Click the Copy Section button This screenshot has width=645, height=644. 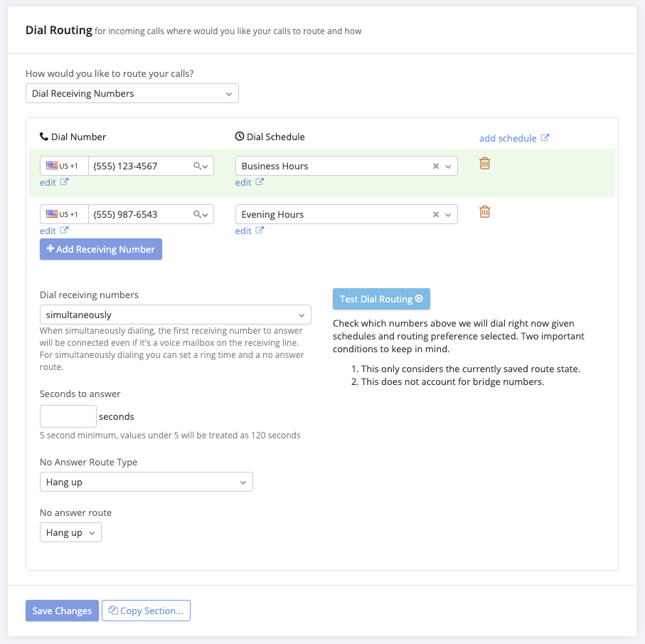(146, 610)
